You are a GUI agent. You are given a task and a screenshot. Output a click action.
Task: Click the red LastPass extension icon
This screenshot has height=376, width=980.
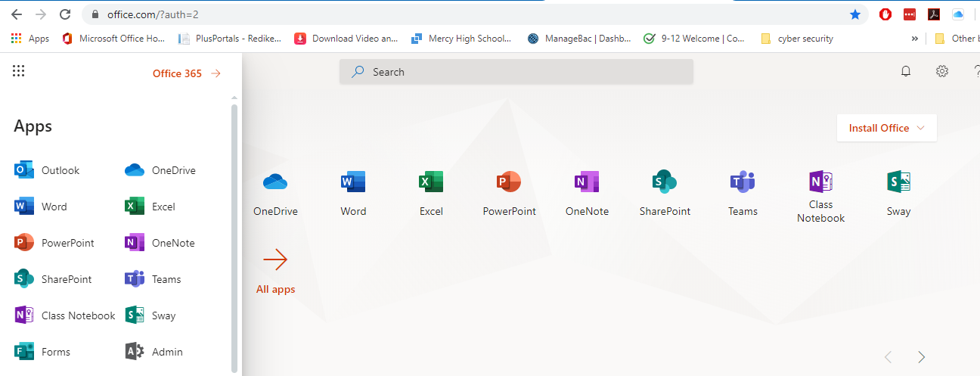[x=910, y=14]
